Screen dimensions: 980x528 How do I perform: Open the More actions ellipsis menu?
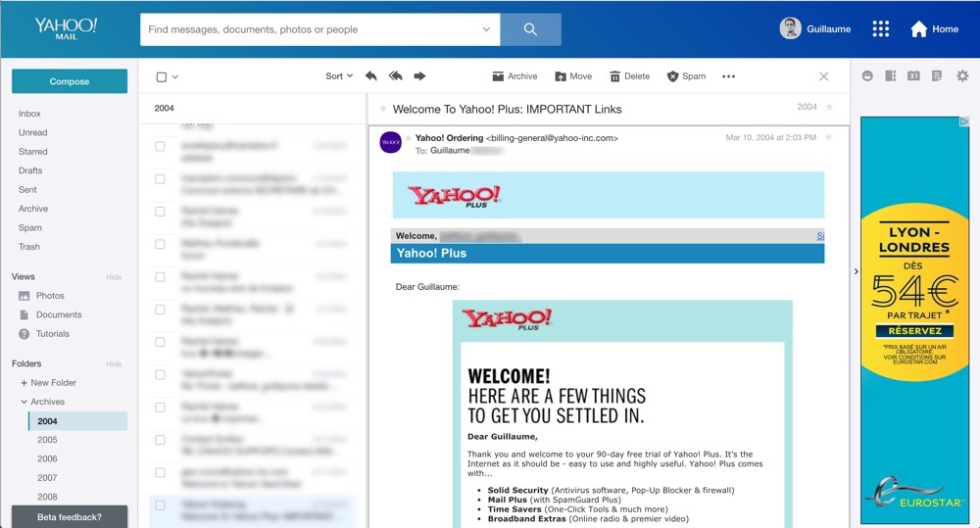click(x=729, y=76)
